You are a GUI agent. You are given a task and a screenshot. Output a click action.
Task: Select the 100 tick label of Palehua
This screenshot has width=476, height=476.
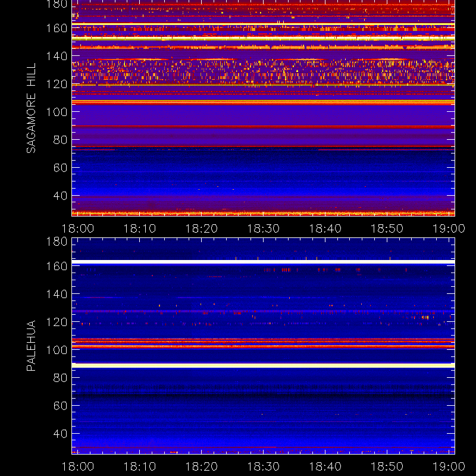(57, 350)
